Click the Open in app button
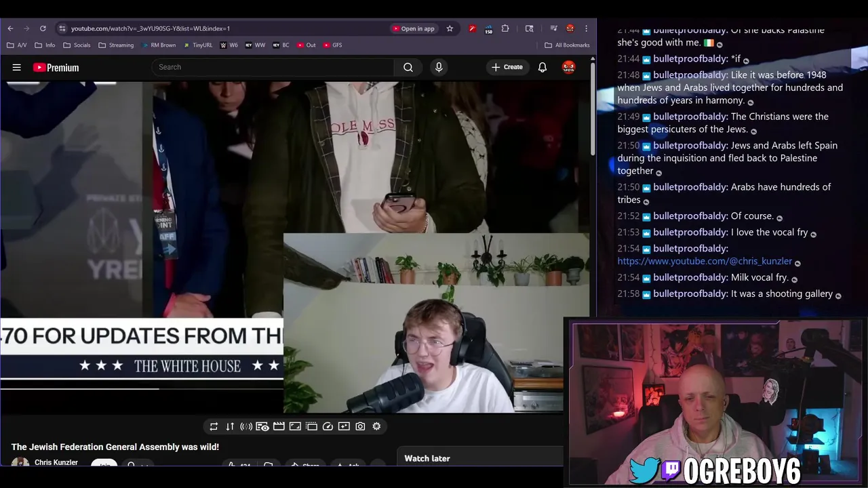 [413, 28]
